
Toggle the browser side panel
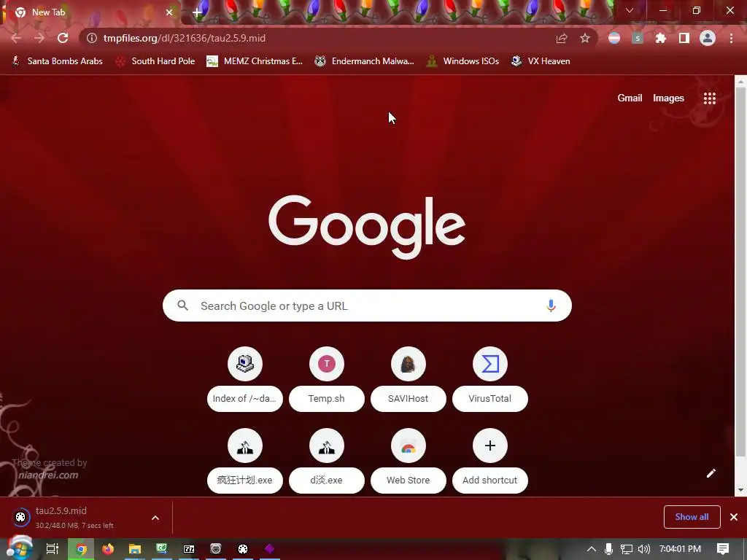(x=684, y=38)
